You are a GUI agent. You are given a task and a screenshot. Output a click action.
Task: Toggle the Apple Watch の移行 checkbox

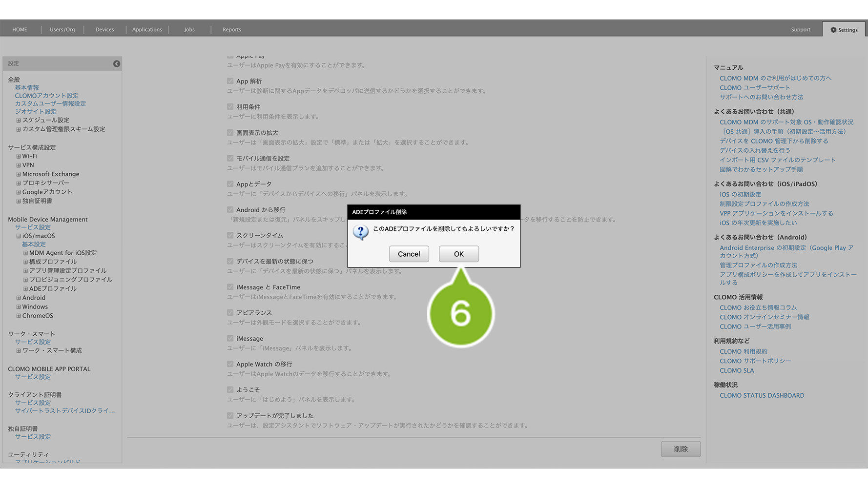230,364
